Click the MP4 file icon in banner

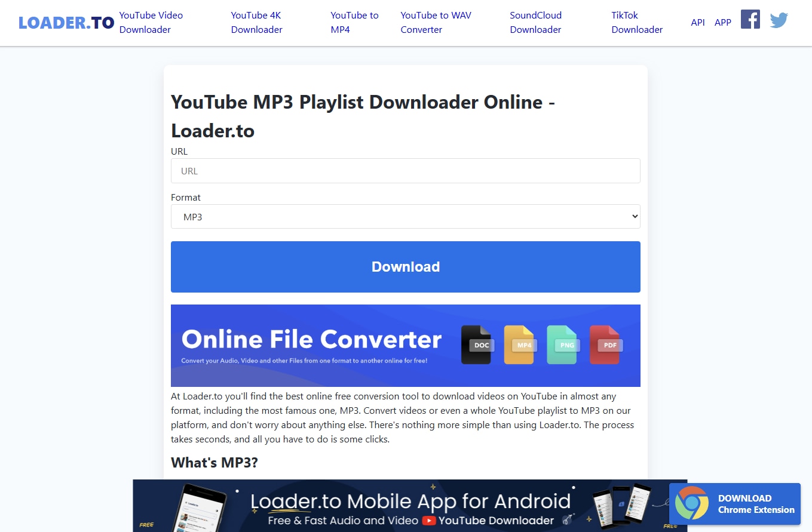[519, 345]
